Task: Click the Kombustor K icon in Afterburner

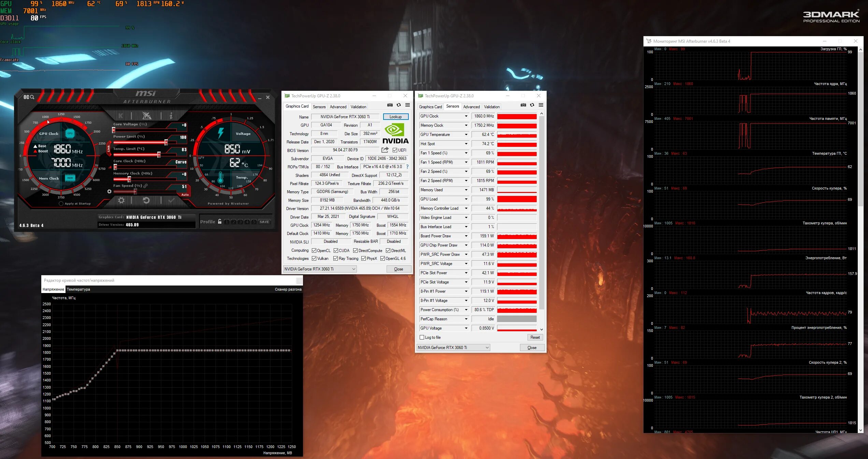Action: click(x=121, y=116)
